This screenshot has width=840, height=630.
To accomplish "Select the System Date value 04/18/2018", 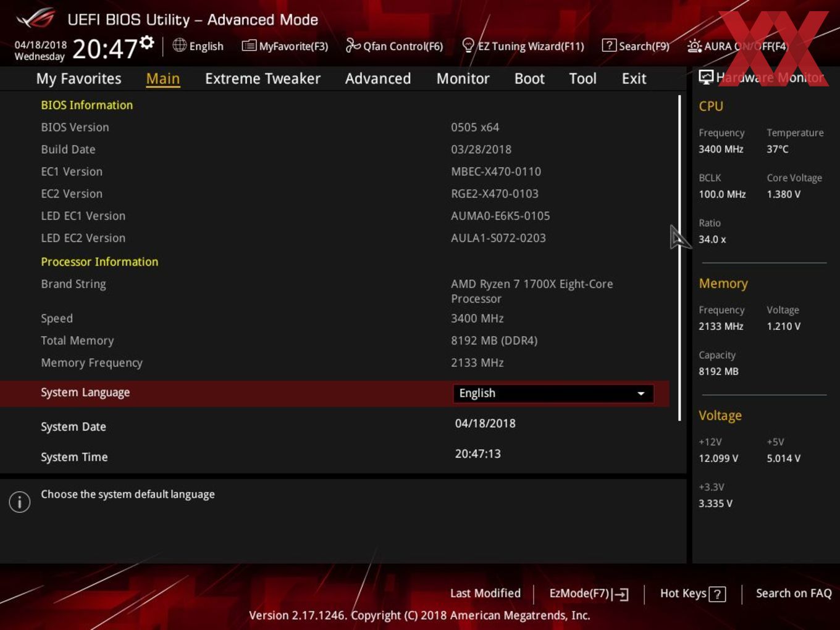I will coord(485,424).
